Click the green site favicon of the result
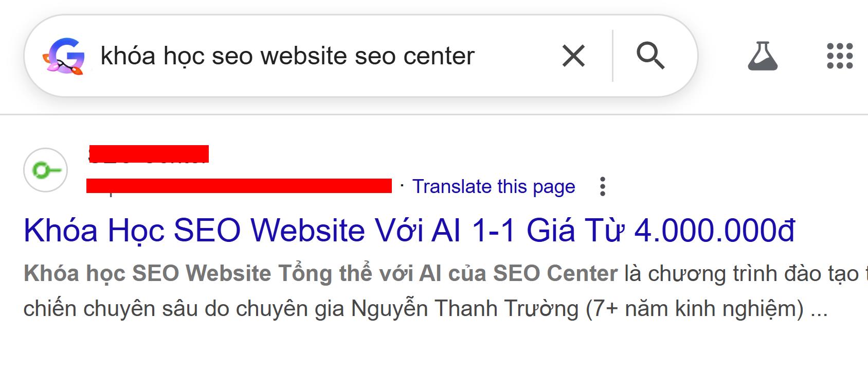Screen dimensions: 868x368 [46, 170]
